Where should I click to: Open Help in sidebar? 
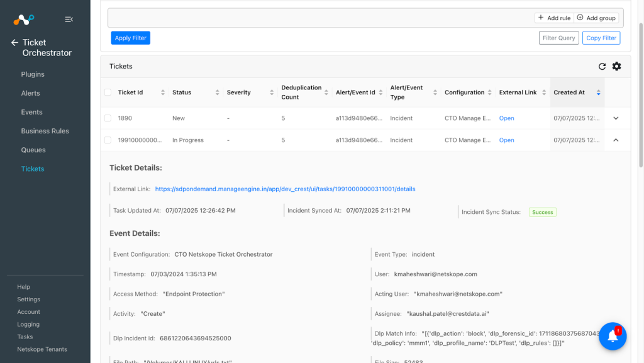click(x=23, y=287)
